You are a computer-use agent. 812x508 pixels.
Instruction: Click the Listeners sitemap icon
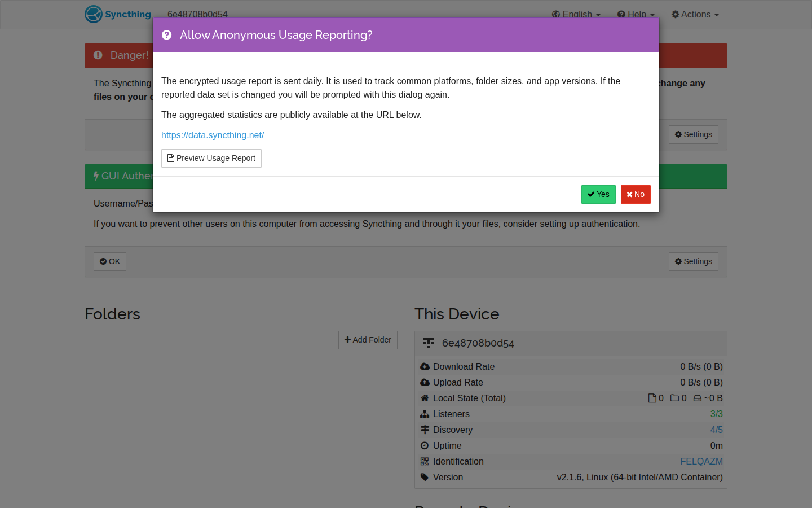[x=425, y=414]
